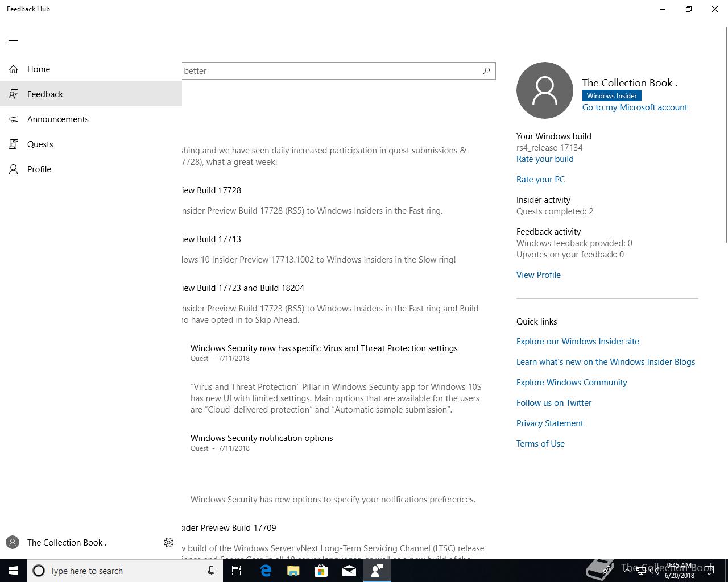Viewport: 728px width, 582px height.
Task: Open the View Profile link
Action: pyautogui.click(x=539, y=275)
